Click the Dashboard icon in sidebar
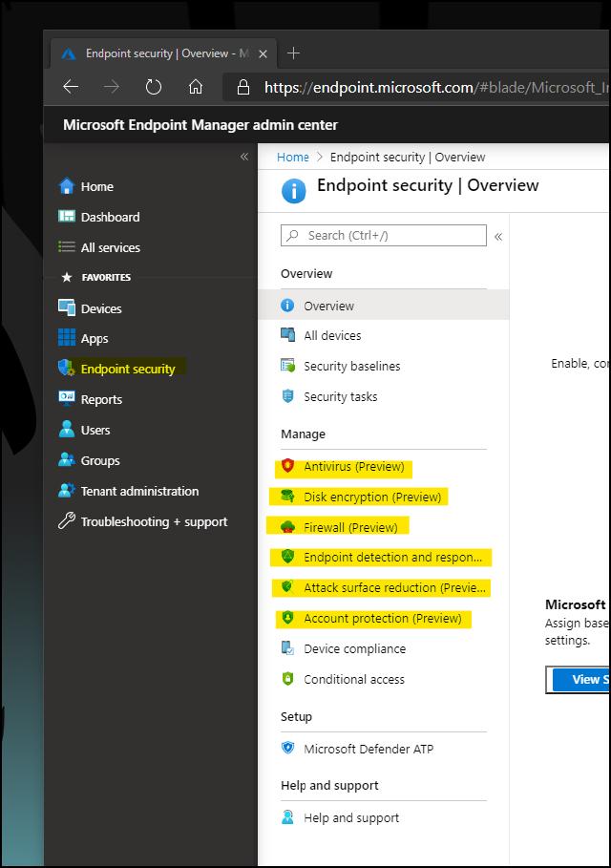611x868 pixels. click(x=67, y=217)
